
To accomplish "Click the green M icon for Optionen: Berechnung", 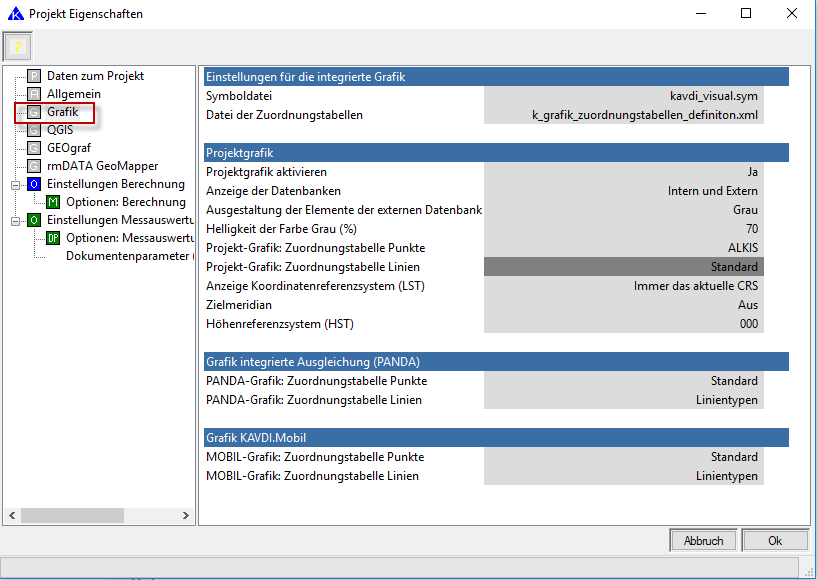I will tap(53, 202).
